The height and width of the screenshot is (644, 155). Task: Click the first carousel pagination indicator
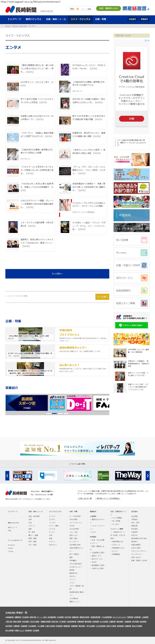coord(49,414)
